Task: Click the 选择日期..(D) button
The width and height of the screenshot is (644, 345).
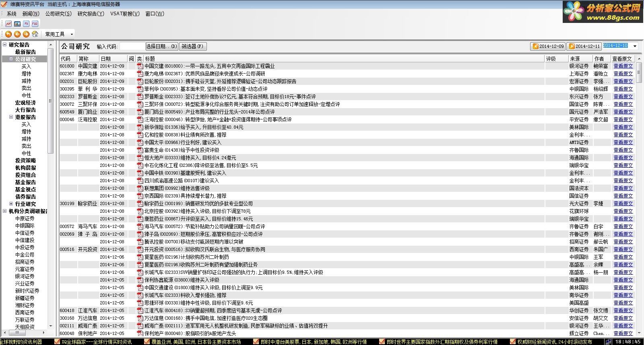Action: coord(161,46)
